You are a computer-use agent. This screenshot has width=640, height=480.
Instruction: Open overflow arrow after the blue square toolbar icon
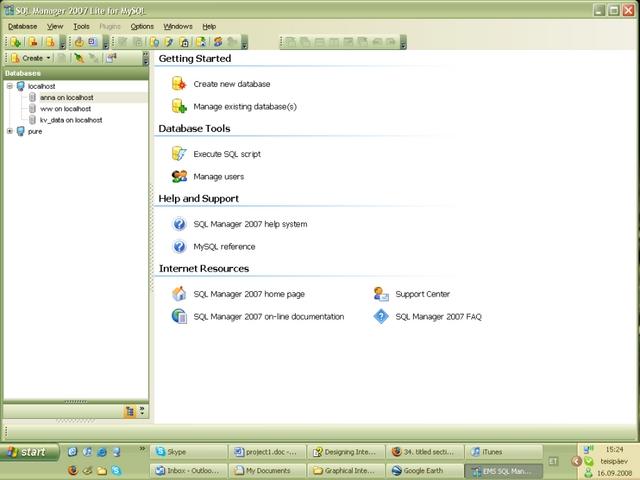click(x=106, y=42)
